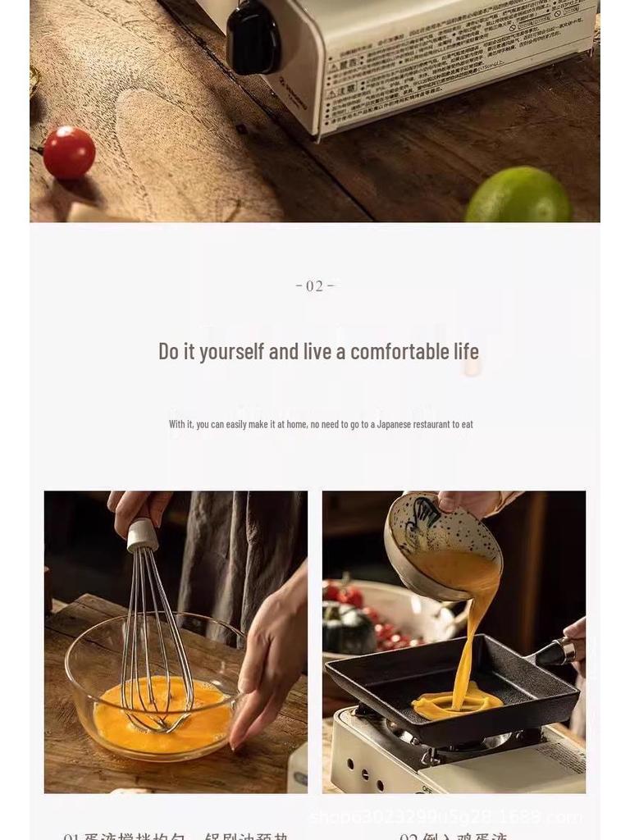
Task: Click the top stove product photo
Action: pos(315,111)
